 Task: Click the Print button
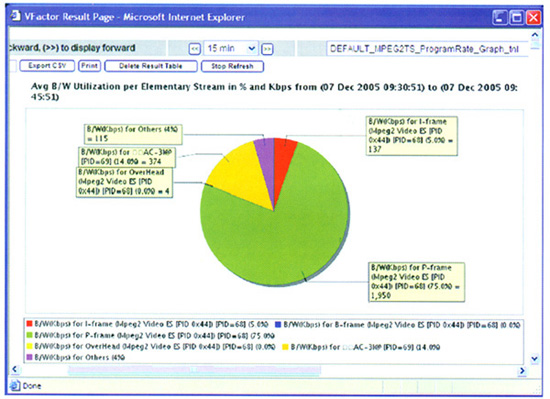pyautogui.click(x=89, y=66)
